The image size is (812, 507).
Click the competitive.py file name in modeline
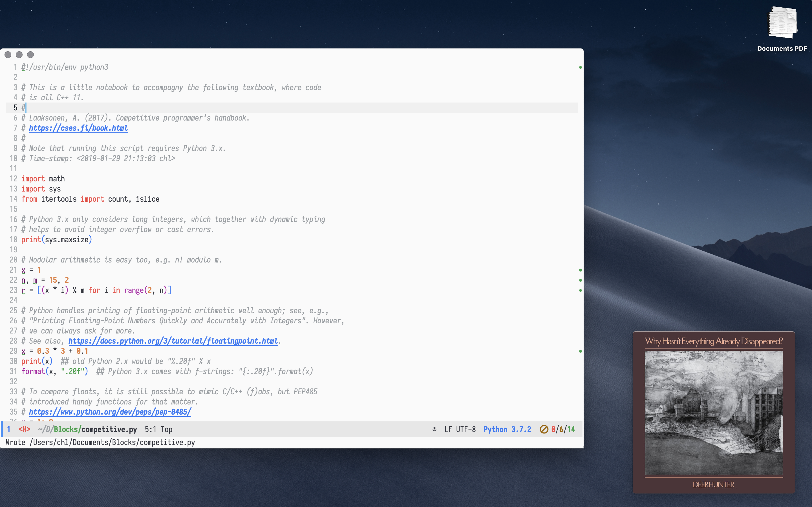click(109, 429)
